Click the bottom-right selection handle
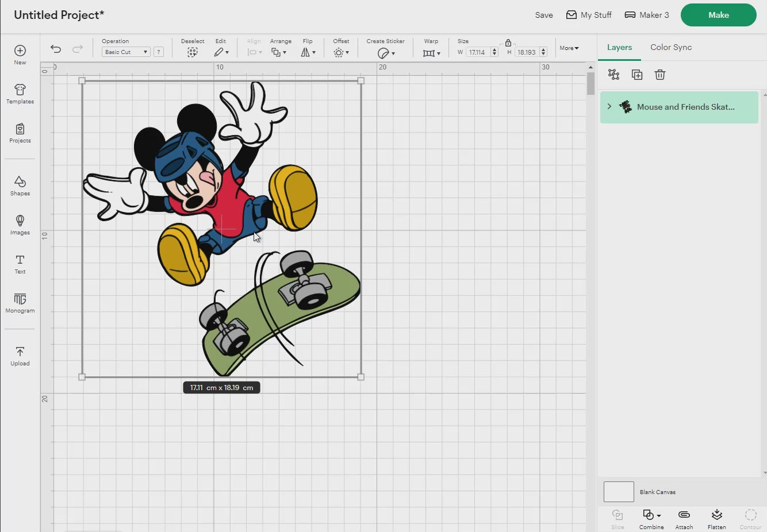 (x=361, y=377)
